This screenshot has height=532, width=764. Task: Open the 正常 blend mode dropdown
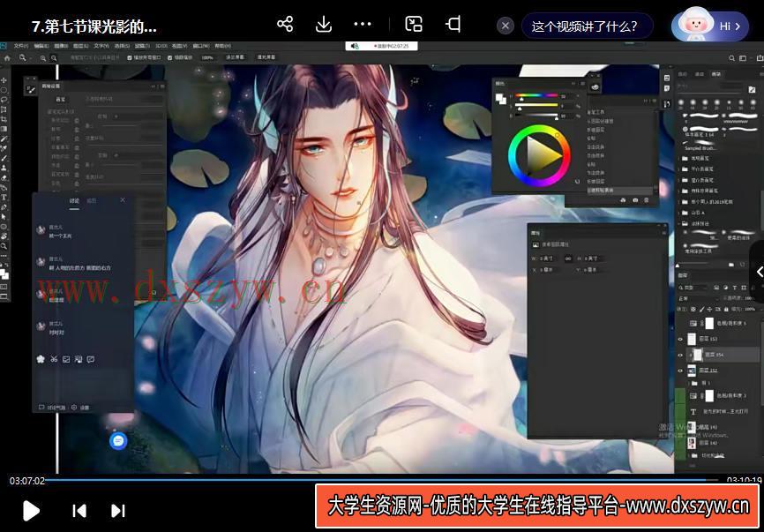pyautogui.click(x=698, y=298)
